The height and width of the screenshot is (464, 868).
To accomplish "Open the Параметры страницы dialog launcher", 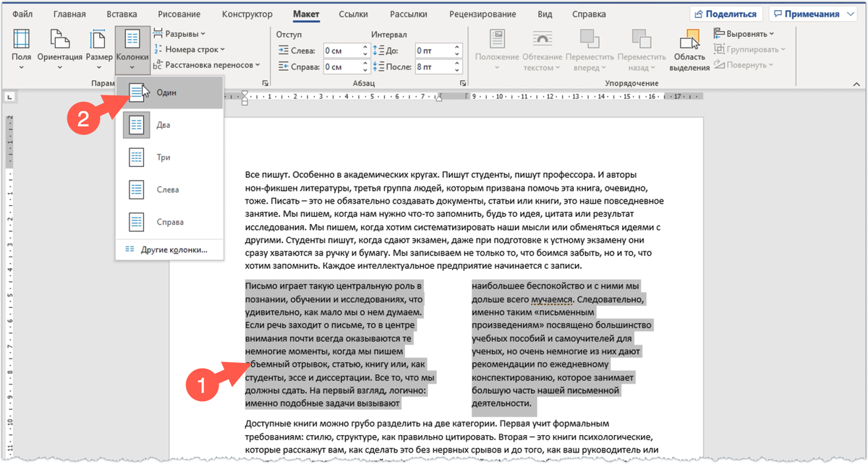I will pyautogui.click(x=265, y=84).
